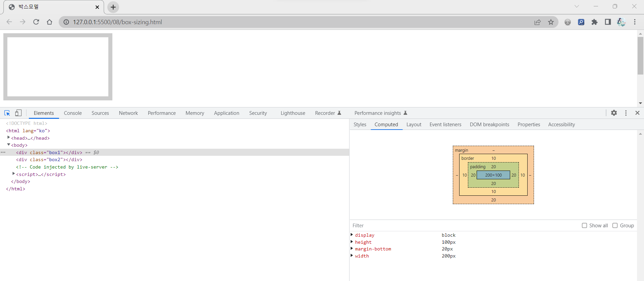The height and width of the screenshot is (281, 644).
Task: Select the div class box1 row
Action: point(174,152)
